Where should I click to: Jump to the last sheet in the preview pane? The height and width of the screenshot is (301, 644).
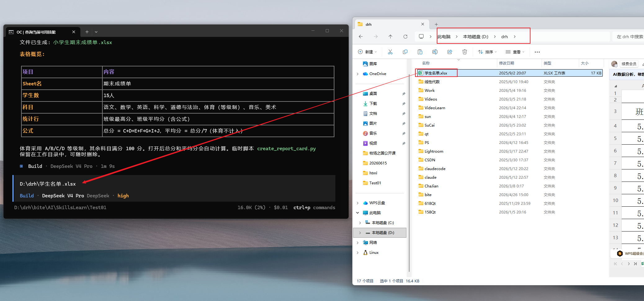[x=635, y=264]
